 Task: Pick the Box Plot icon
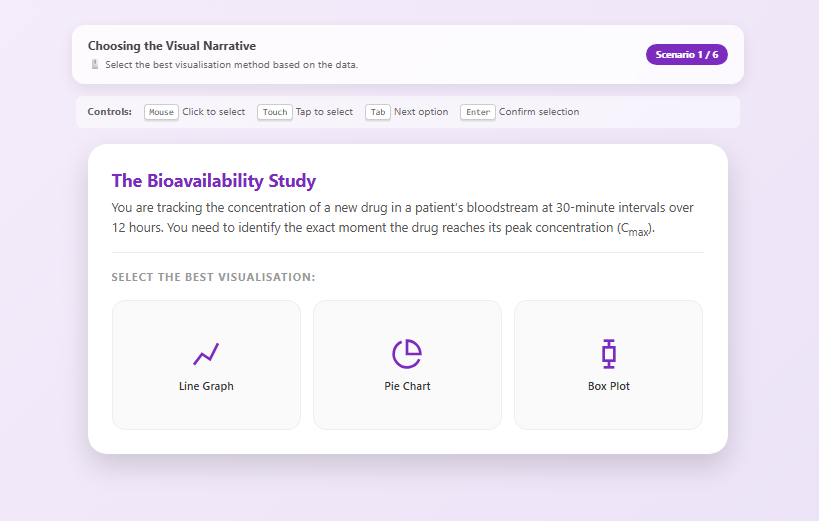pyautogui.click(x=608, y=353)
